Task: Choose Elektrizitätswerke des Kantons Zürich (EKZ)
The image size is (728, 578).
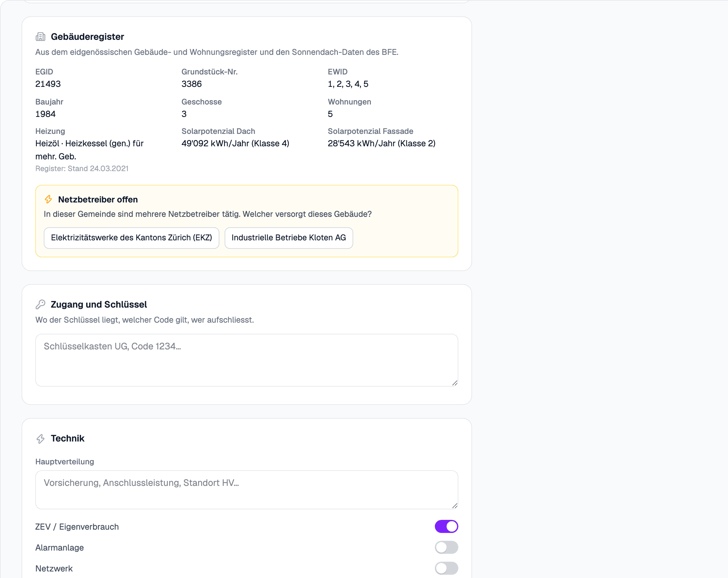Action: (131, 238)
